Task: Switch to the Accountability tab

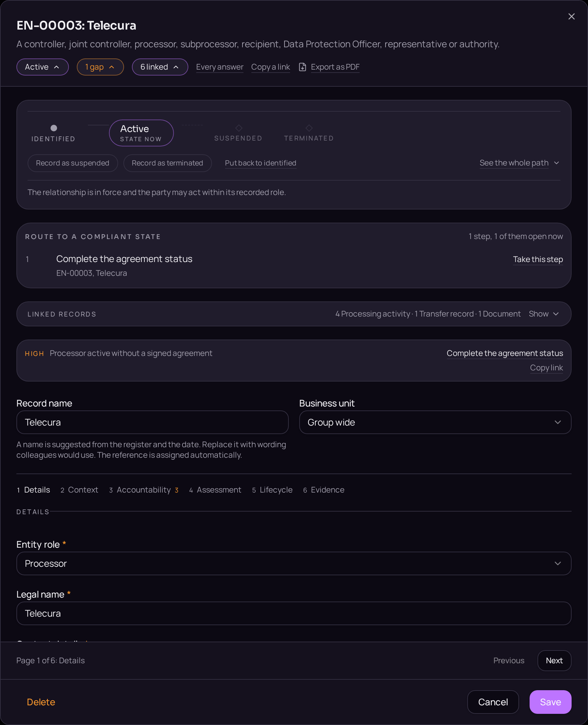Action: (x=144, y=490)
